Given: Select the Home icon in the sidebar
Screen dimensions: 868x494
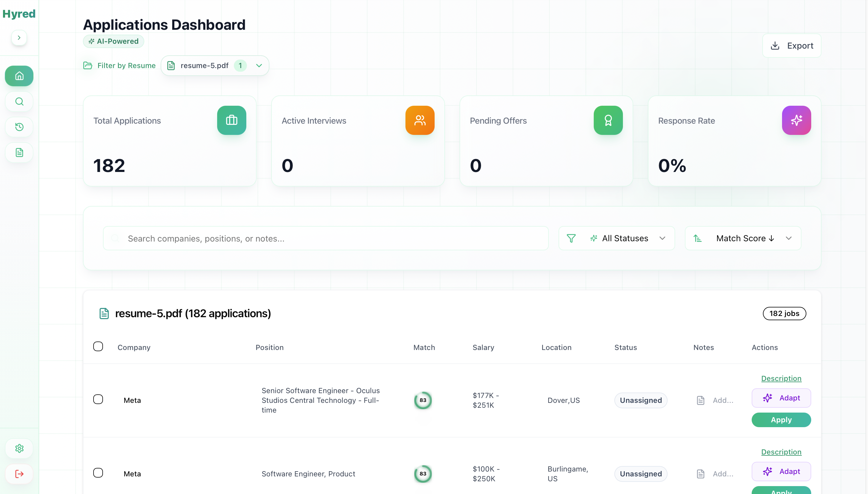Looking at the screenshot, I should coord(19,76).
